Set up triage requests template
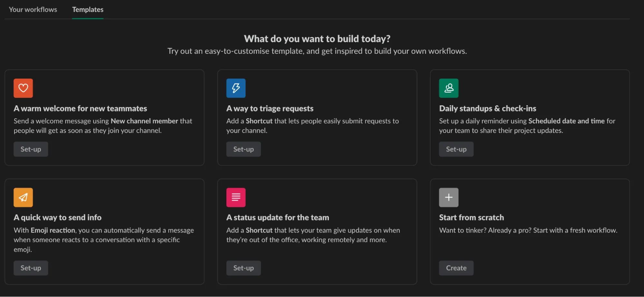The height and width of the screenshot is (297, 644). pyautogui.click(x=243, y=149)
